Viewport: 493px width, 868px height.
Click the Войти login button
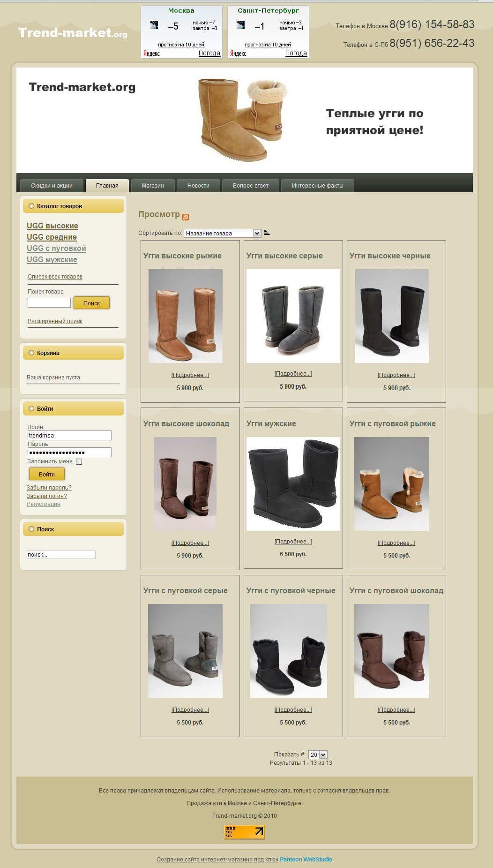tap(47, 474)
